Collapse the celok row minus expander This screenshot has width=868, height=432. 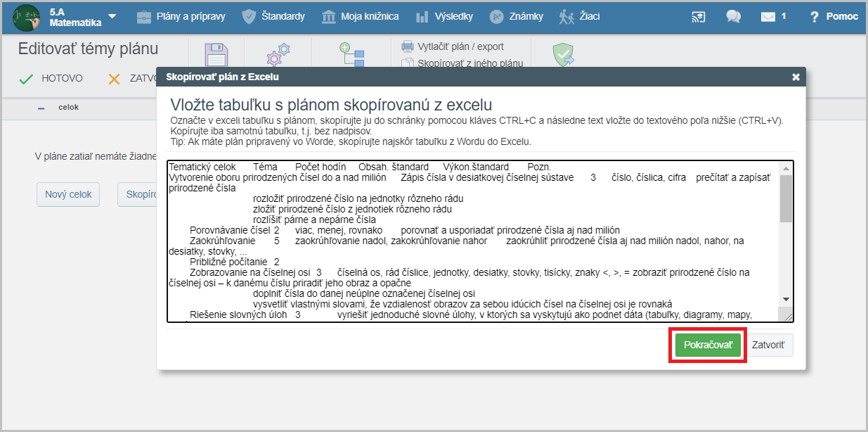41,108
